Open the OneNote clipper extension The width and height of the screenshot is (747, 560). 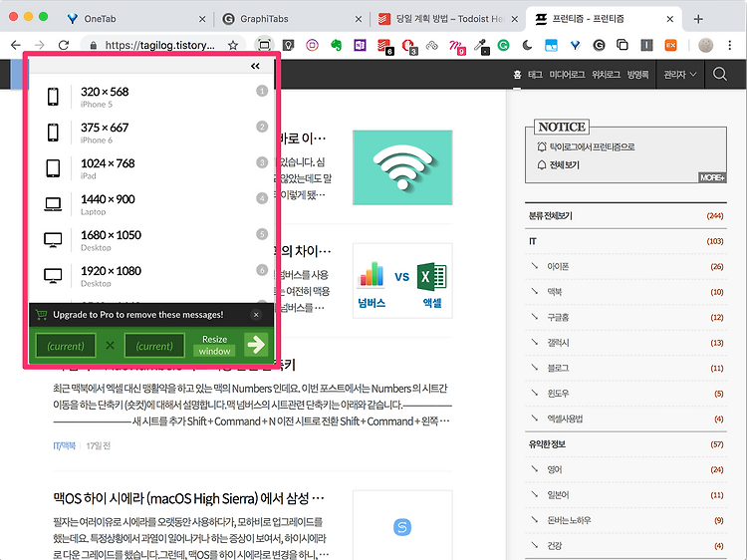360,45
